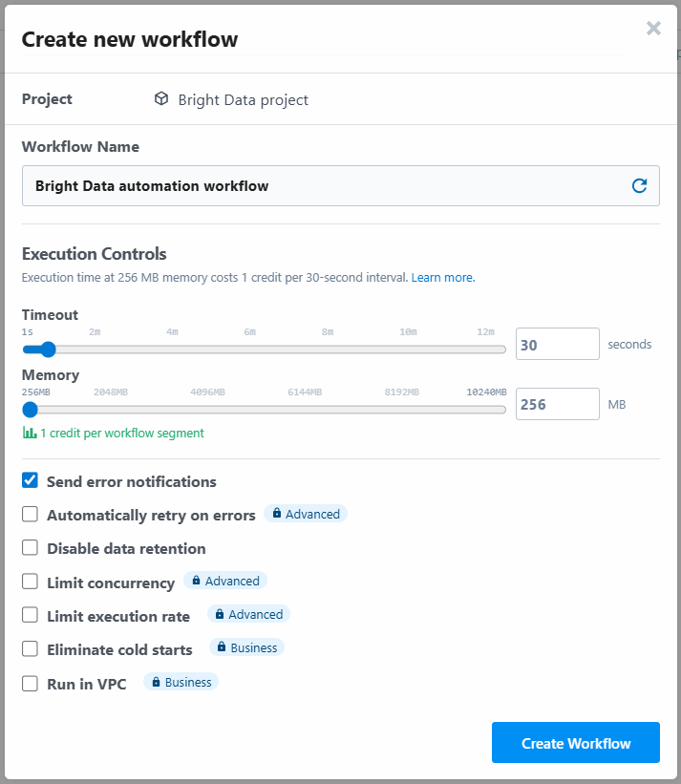Click the lock icon beside Automatically retry
681x784 pixels.
[x=276, y=514]
